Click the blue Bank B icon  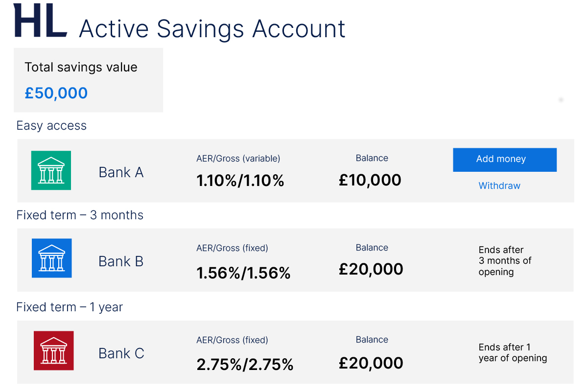pyautogui.click(x=51, y=258)
